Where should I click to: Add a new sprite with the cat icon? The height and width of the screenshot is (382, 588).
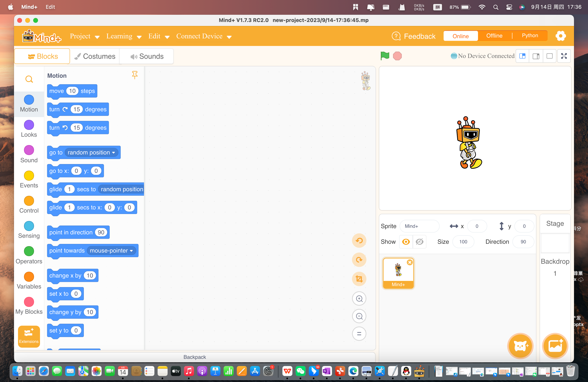[x=520, y=346]
